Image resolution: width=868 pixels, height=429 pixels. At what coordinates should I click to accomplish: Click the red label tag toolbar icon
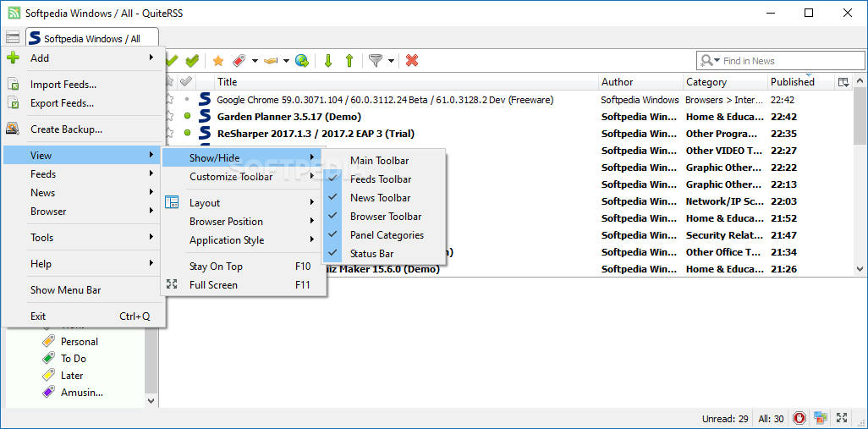click(x=239, y=60)
